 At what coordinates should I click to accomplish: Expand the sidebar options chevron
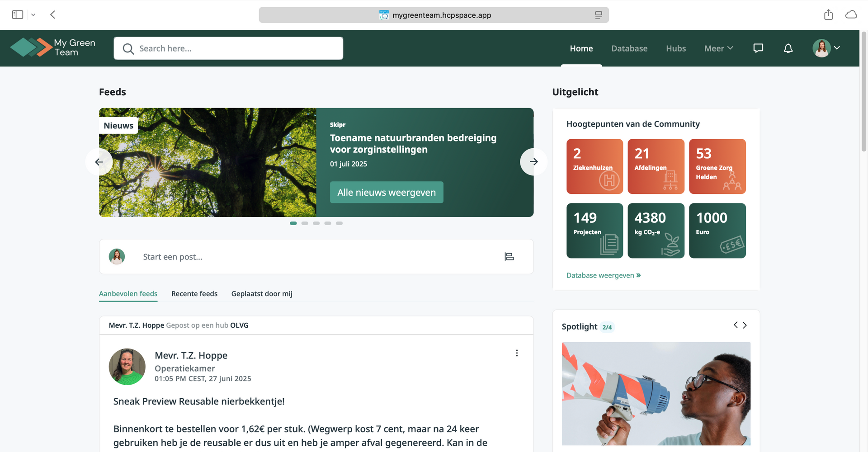[33, 15]
